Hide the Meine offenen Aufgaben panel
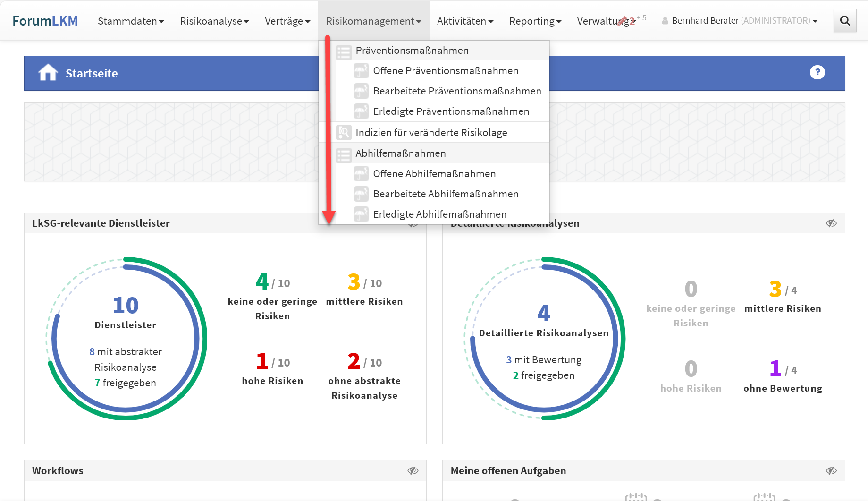Image resolution: width=868 pixels, height=503 pixels. coord(831,470)
